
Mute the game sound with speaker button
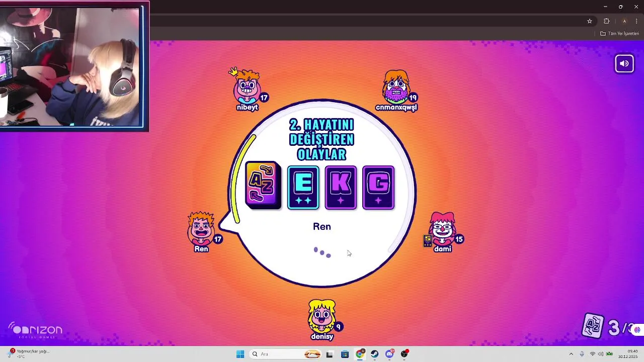pos(624,64)
